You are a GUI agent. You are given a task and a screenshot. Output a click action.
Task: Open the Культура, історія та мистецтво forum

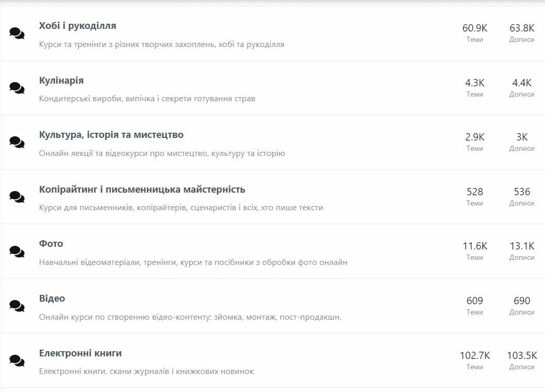pyautogui.click(x=111, y=134)
